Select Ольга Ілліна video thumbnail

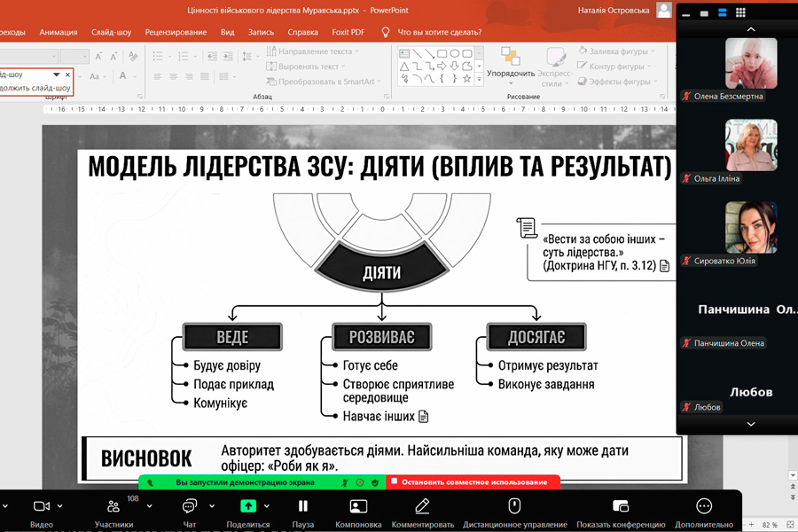click(x=751, y=145)
